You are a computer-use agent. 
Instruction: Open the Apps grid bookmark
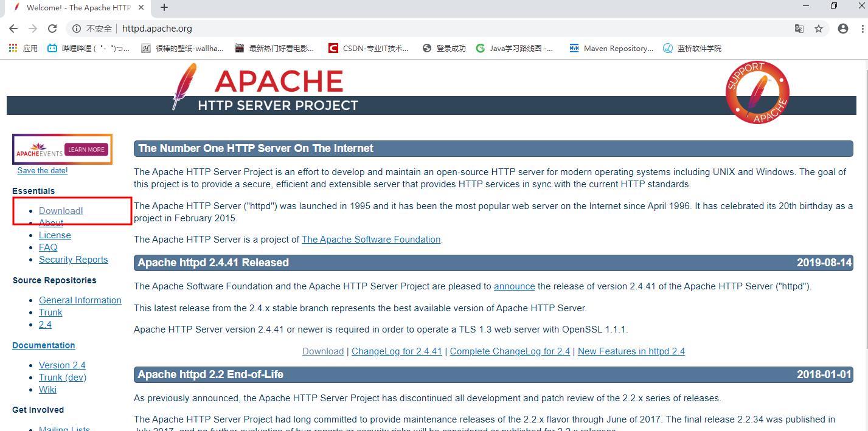24,48
